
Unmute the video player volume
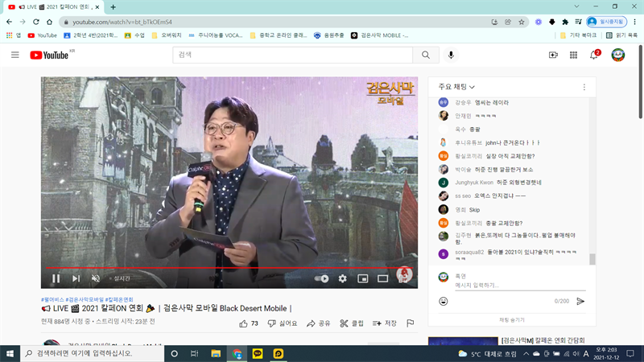coord(96,278)
